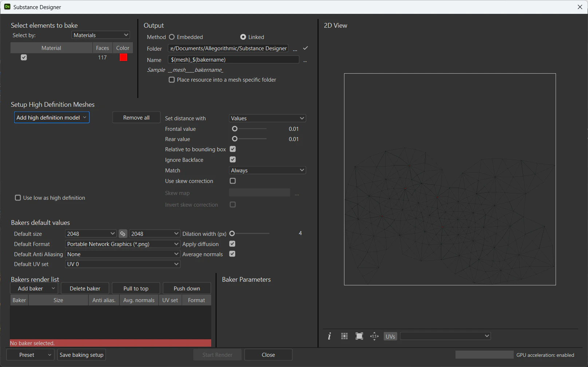Enable Use skew correction
This screenshot has width=588, height=367.
coord(233,181)
